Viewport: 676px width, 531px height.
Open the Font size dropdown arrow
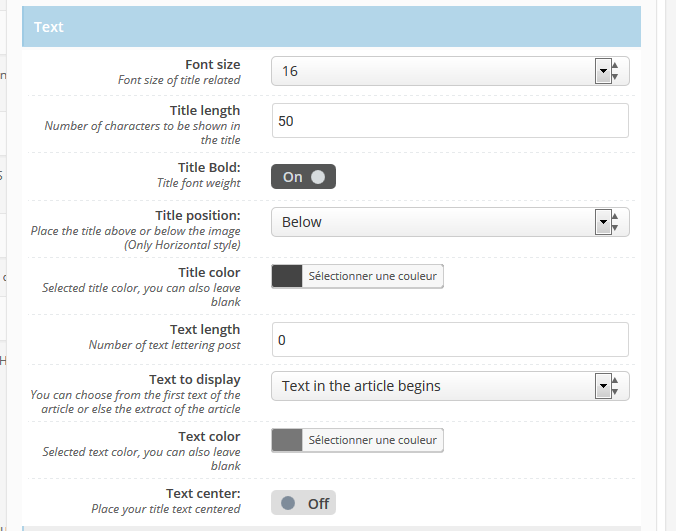click(x=603, y=71)
